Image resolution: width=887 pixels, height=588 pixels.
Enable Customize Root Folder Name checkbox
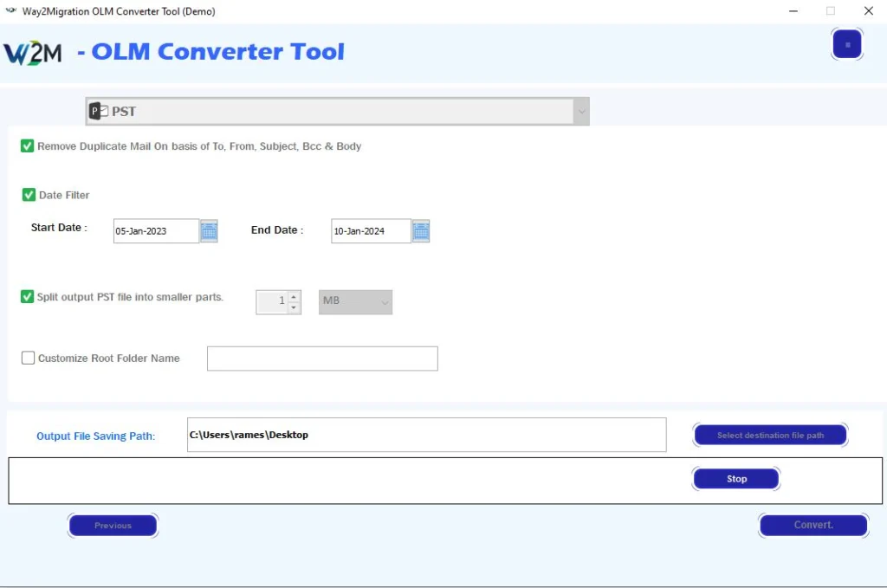[x=29, y=358]
